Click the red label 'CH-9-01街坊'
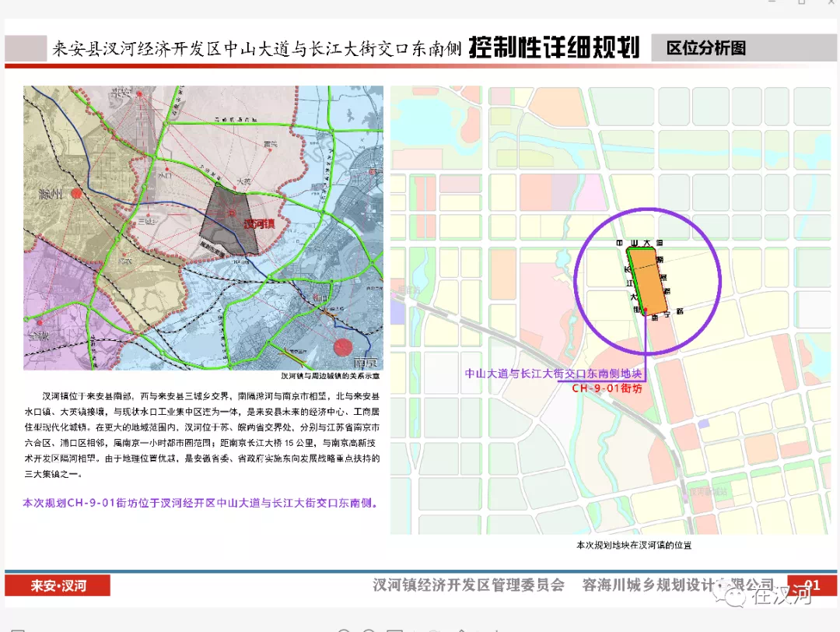The width and height of the screenshot is (840, 632). pos(607,388)
